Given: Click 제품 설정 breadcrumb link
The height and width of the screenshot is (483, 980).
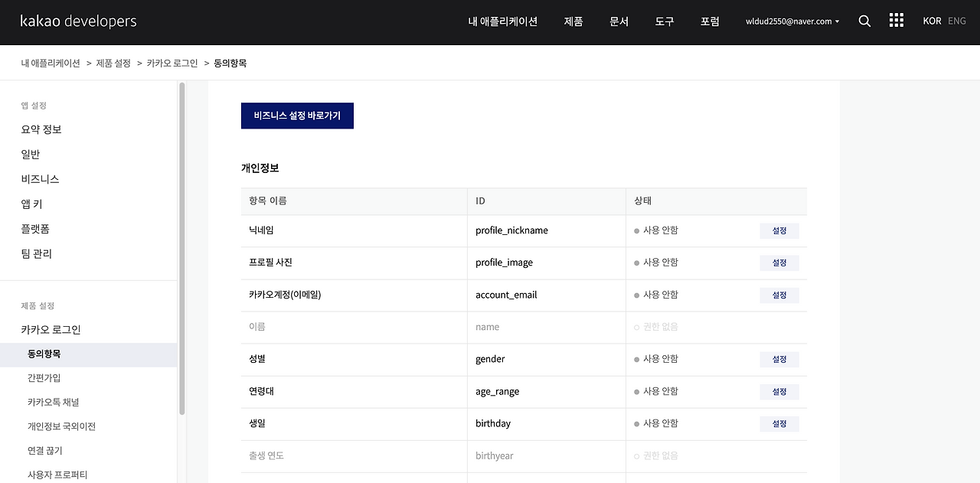Looking at the screenshot, I should tap(113, 64).
